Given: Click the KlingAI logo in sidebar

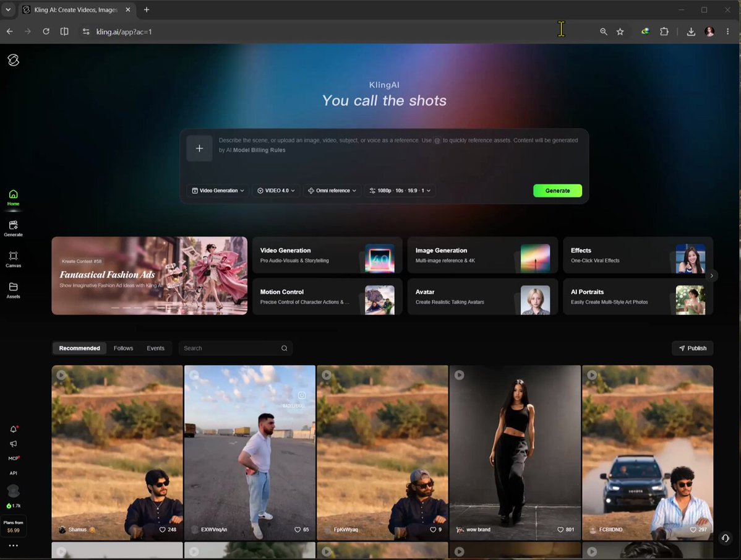Looking at the screenshot, I should [x=13, y=60].
